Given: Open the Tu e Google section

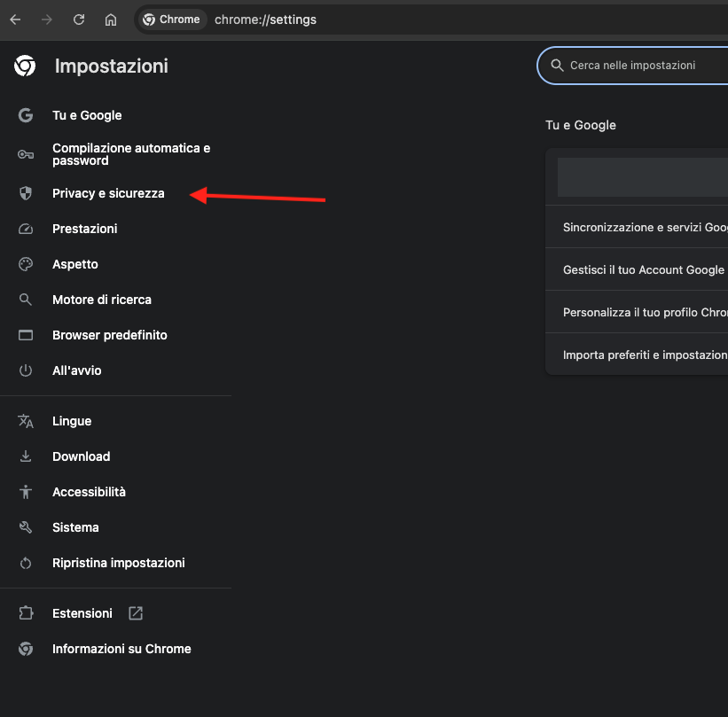Looking at the screenshot, I should coord(87,115).
